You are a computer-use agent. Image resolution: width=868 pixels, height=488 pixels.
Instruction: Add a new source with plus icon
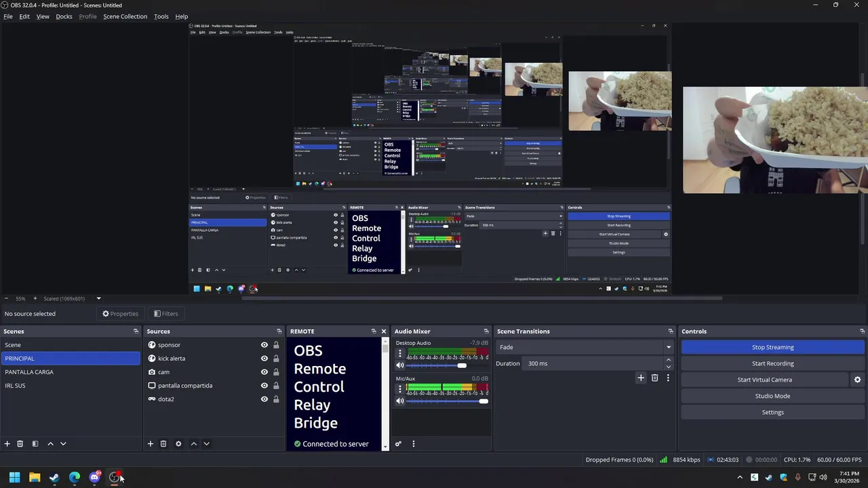(x=151, y=444)
